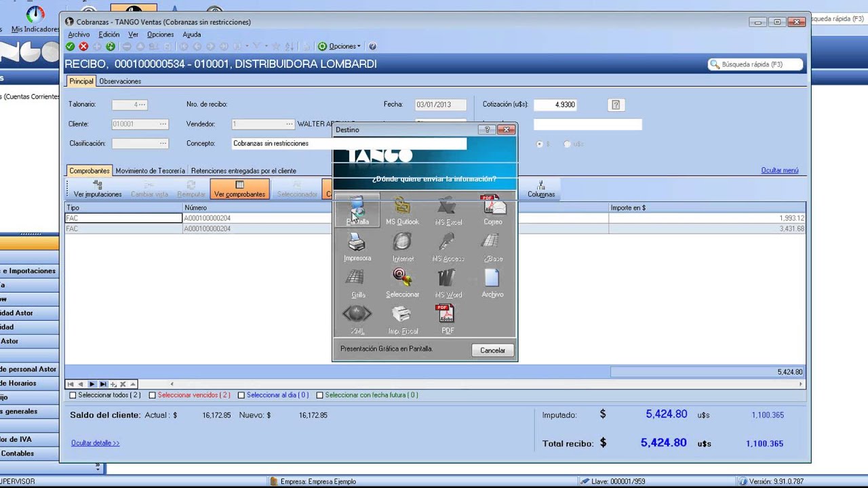This screenshot has height=488, width=868.
Task: Send the output to Impresora
Action: [x=357, y=247]
